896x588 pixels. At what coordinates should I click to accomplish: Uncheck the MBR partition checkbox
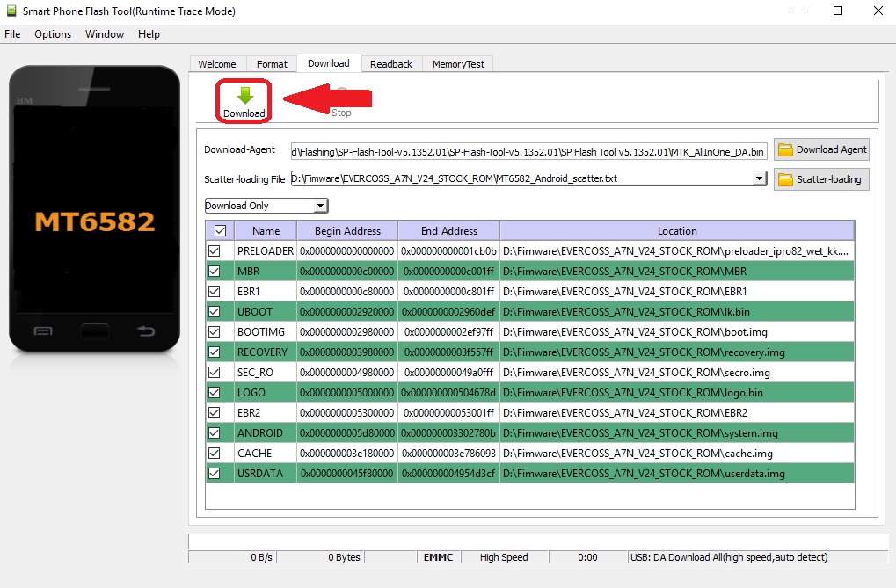[215, 272]
